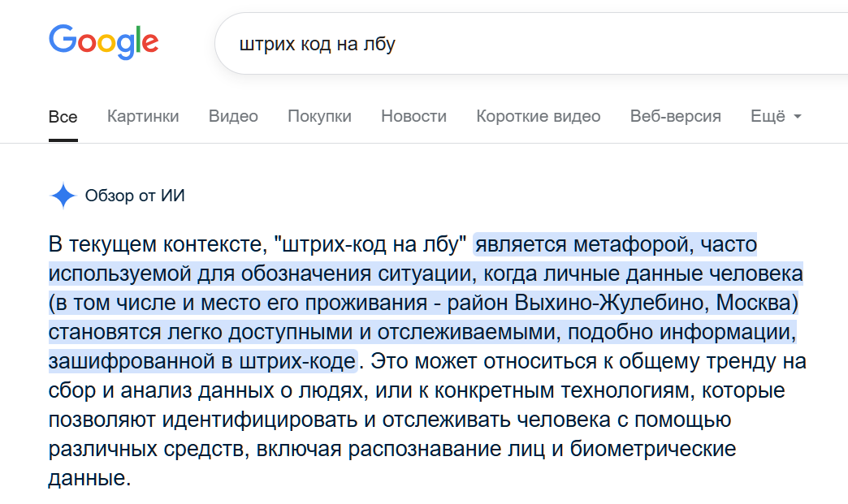Switch to the Короткие видео tab
848x504 pixels.
pos(538,116)
